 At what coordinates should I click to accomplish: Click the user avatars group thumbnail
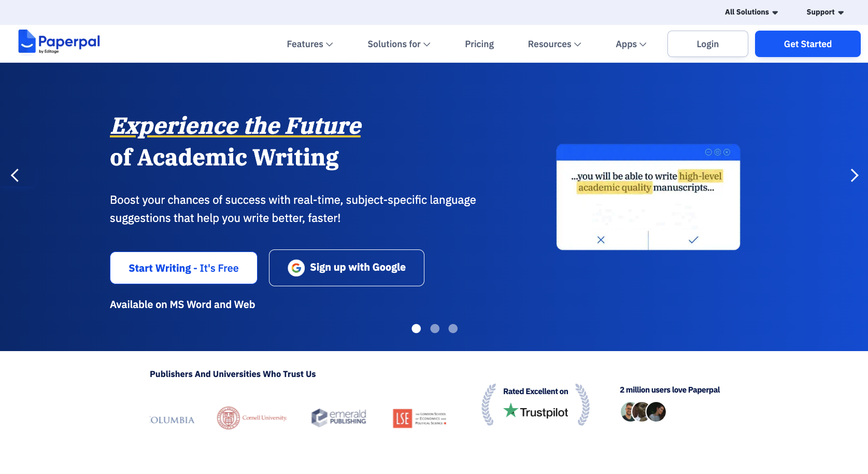point(643,412)
